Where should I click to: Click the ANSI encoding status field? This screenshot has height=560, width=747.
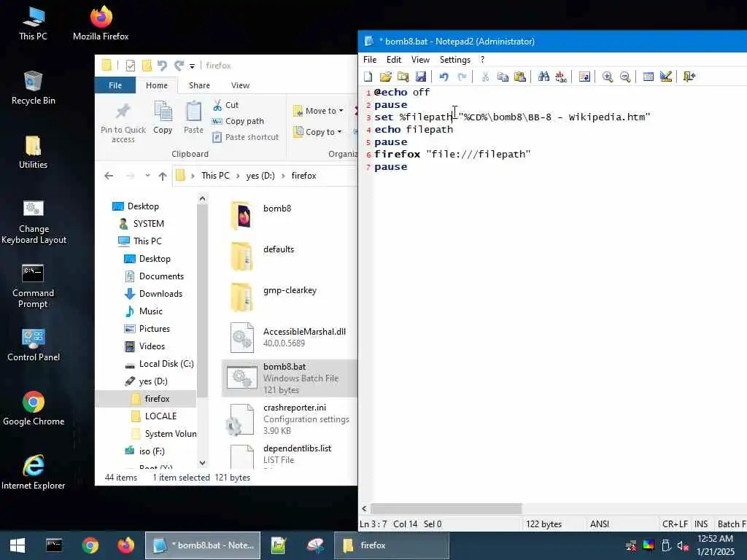tap(600, 524)
